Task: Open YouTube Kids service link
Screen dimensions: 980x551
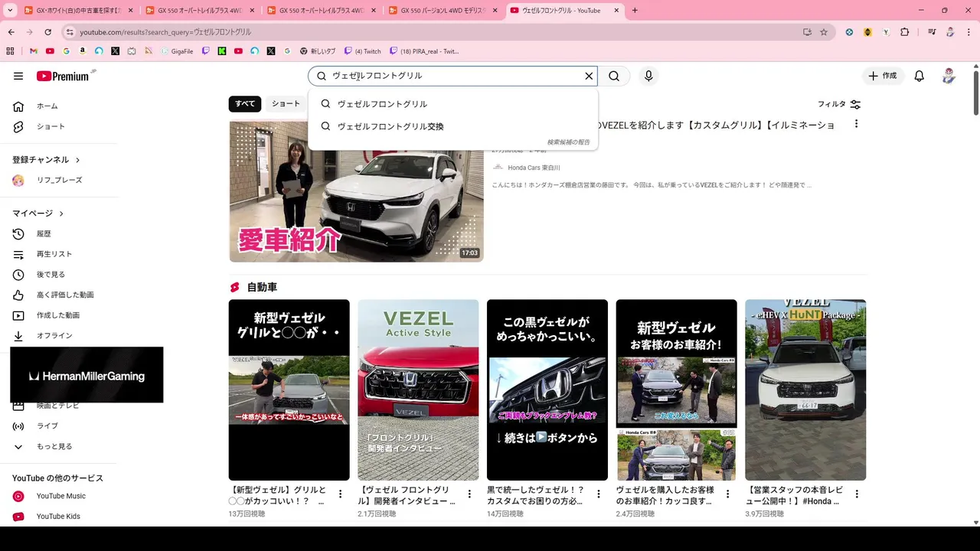Action: click(59, 517)
